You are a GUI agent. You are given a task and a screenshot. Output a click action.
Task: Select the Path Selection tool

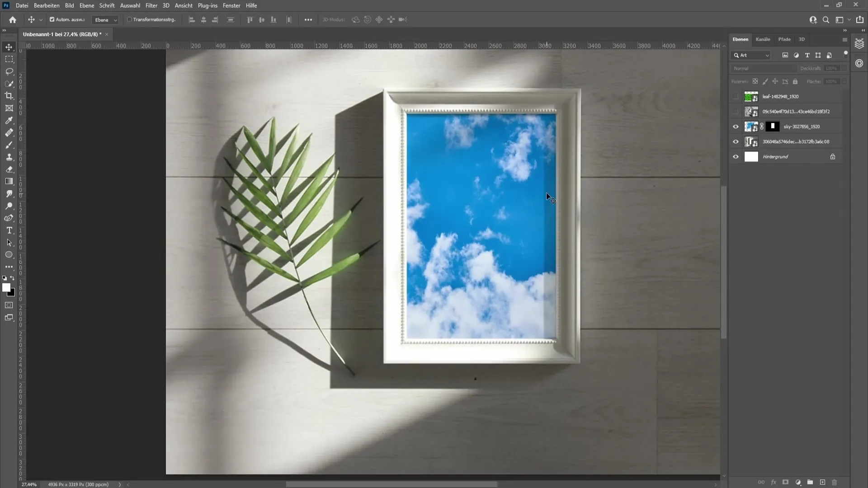[x=9, y=242]
